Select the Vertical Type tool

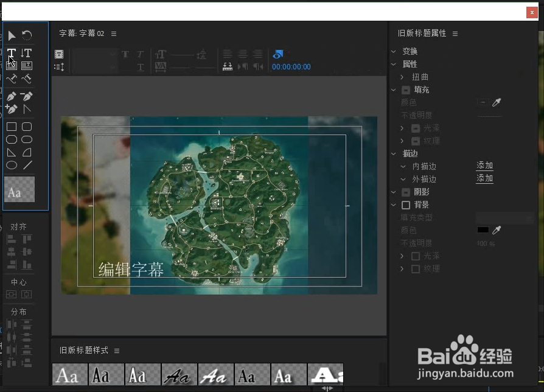pyautogui.click(x=26, y=53)
